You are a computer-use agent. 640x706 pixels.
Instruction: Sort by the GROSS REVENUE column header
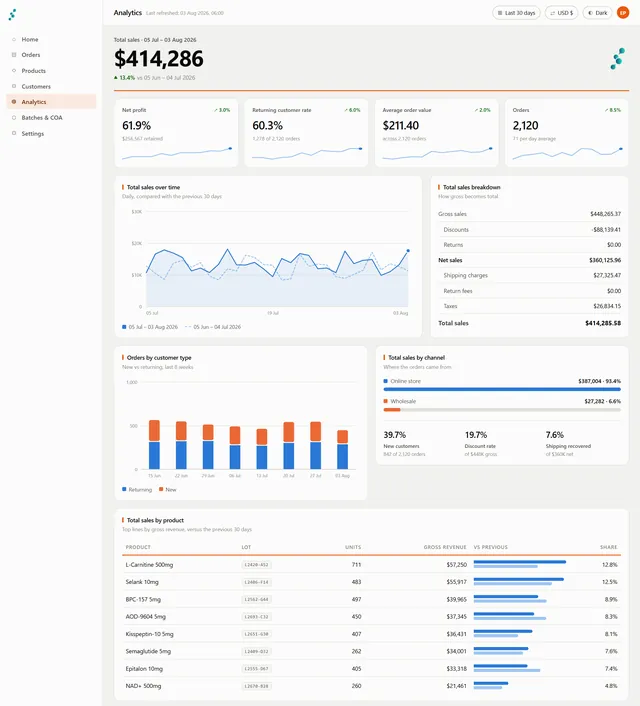445,547
